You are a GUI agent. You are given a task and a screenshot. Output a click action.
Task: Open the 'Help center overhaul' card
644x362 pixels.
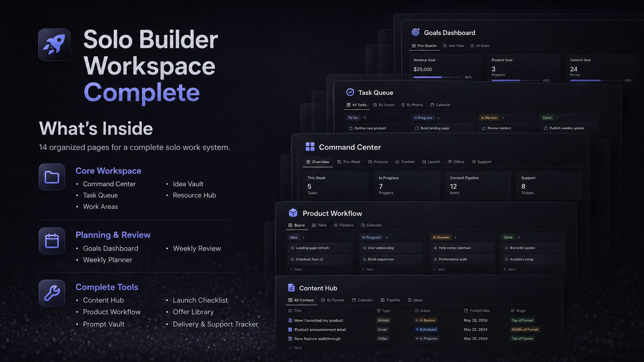pyautogui.click(x=462, y=248)
